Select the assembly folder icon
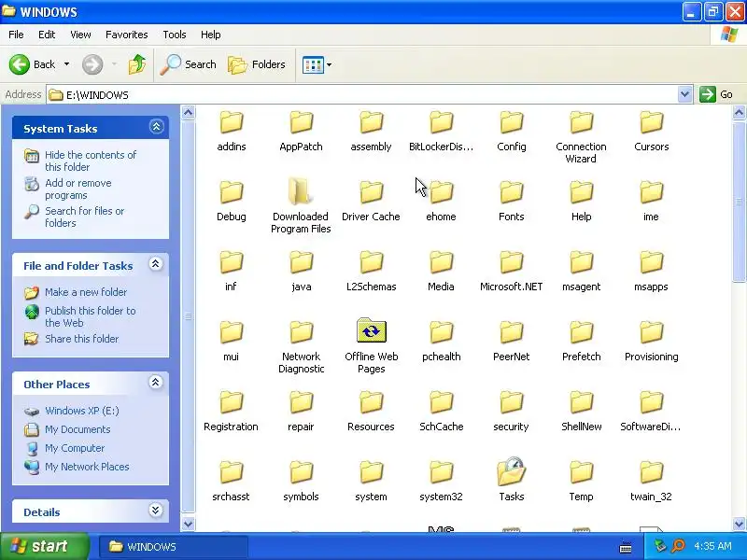 pyautogui.click(x=371, y=122)
